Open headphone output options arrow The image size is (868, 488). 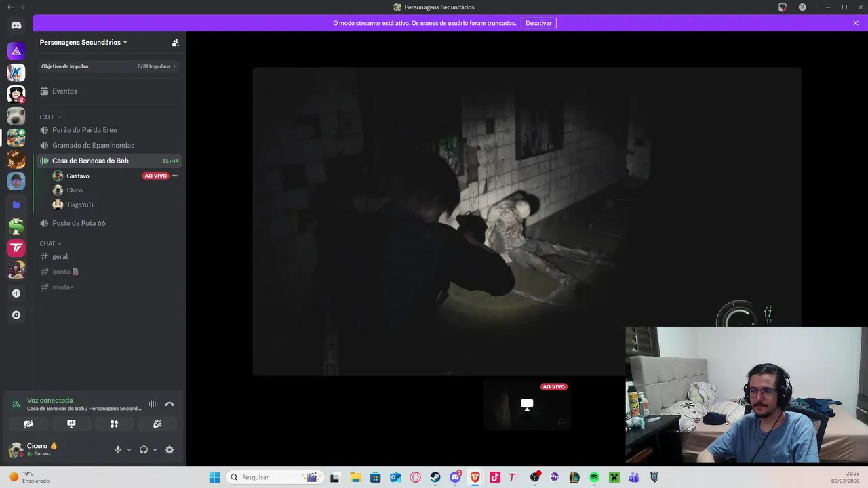(x=155, y=449)
